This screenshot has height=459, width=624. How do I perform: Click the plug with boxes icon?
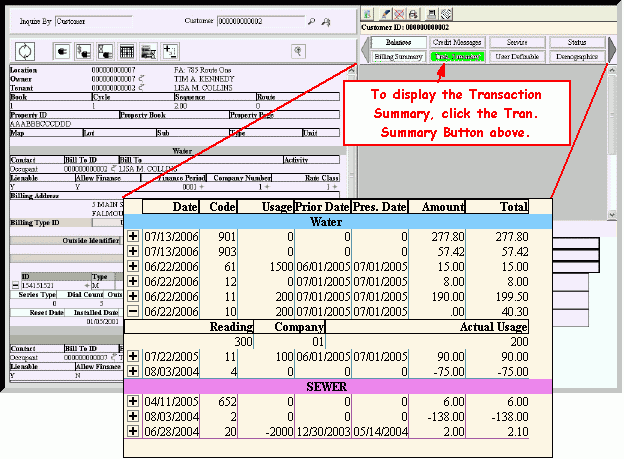coord(105,51)
